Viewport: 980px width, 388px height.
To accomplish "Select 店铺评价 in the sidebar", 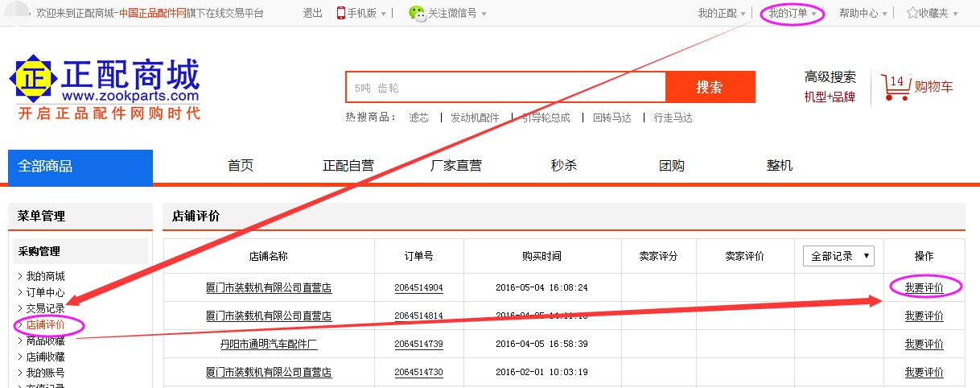I will tap(46, 324).
